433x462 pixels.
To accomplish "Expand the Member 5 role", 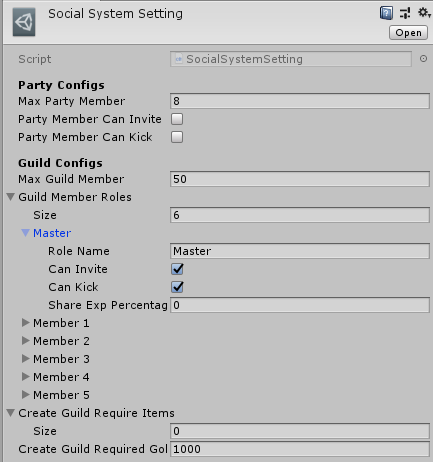I will point(25,395).
